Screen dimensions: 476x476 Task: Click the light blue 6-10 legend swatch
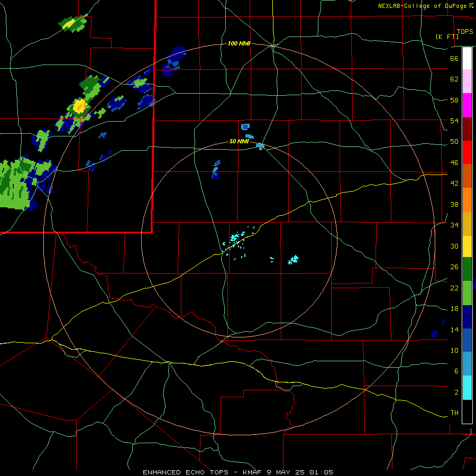pyautogui.click(x=467, y=364)
